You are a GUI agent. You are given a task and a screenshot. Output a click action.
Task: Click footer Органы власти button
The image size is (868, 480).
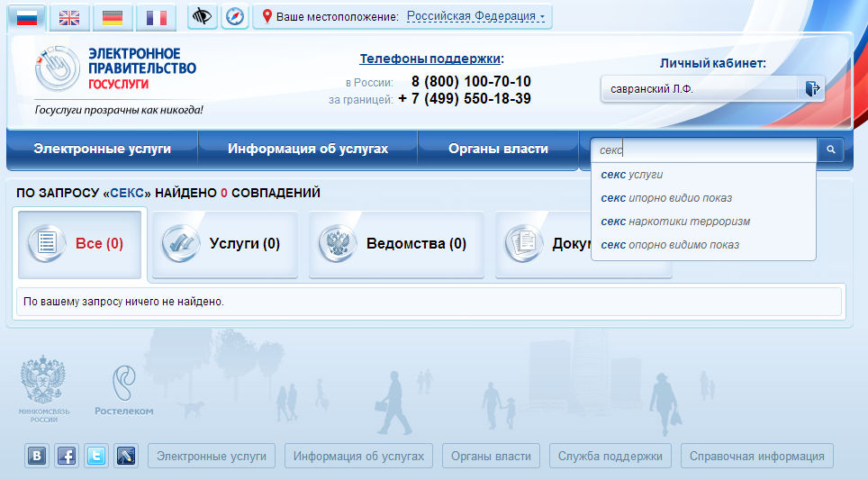point(491,457)
